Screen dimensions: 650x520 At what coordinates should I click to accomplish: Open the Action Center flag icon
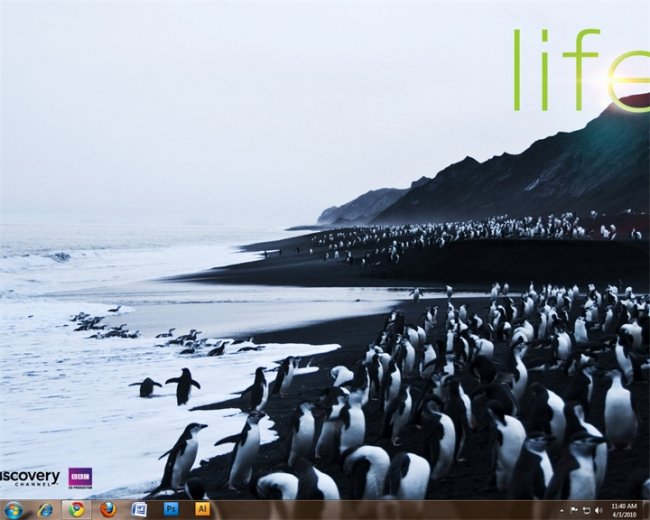(x=573, y=510)
